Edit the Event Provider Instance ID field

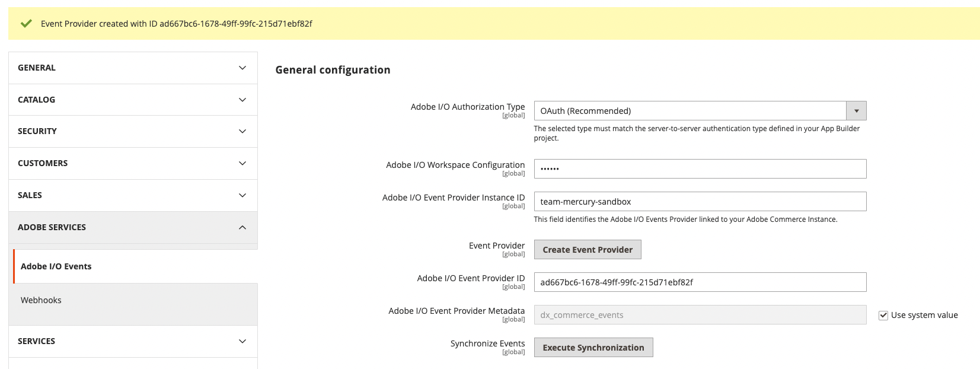click(700, 202)
